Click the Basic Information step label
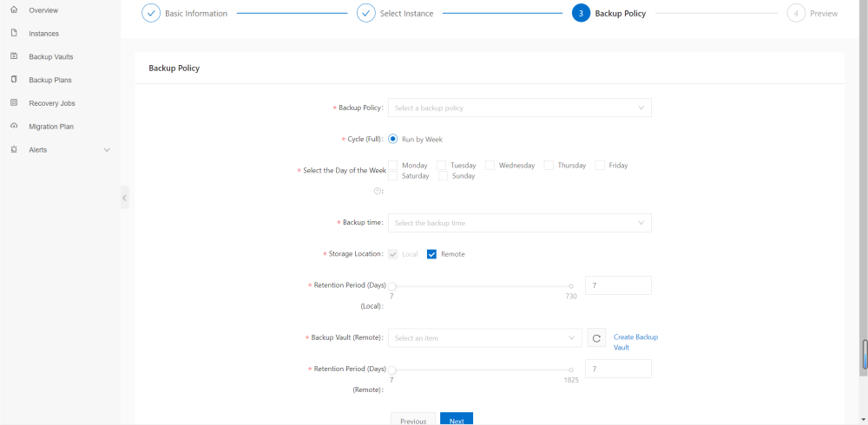 coord(196,14)
